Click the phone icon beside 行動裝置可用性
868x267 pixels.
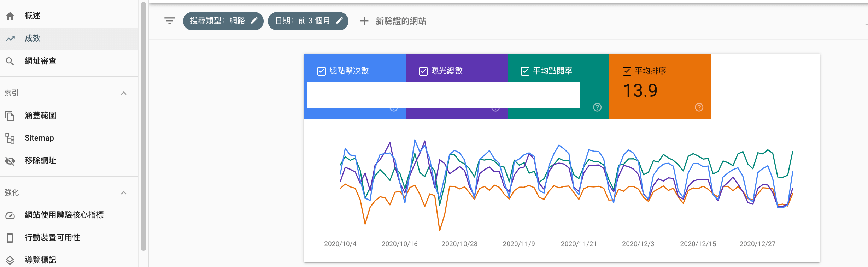[x=10, y=238]
